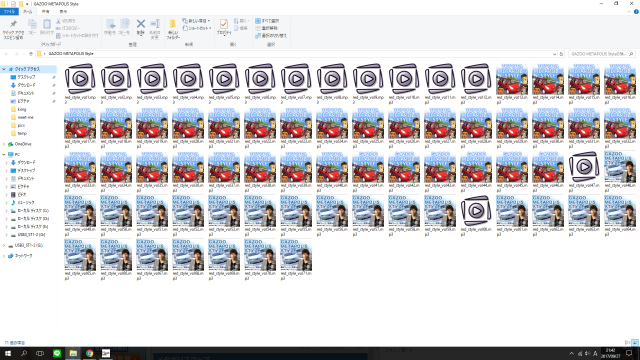The width and height of the screenshot is (640, 360).
Task: Click the folder search box
Action: [x=601, y=54]
